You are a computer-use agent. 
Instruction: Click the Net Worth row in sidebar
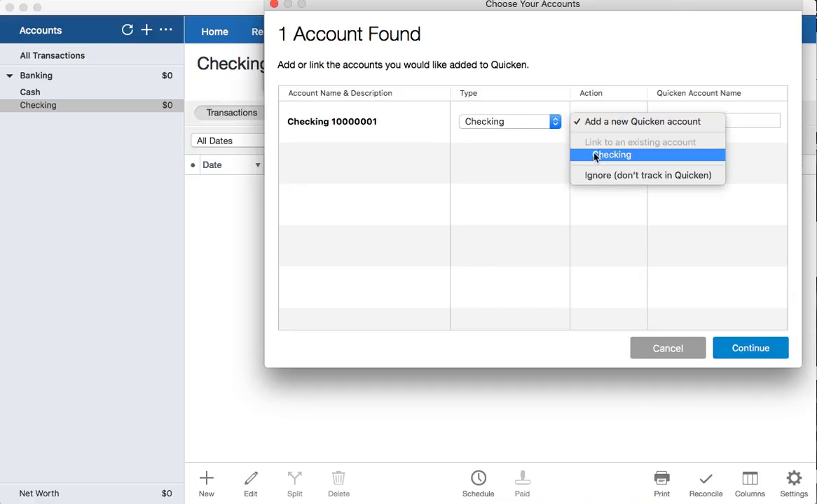click(x=92, y=493)
